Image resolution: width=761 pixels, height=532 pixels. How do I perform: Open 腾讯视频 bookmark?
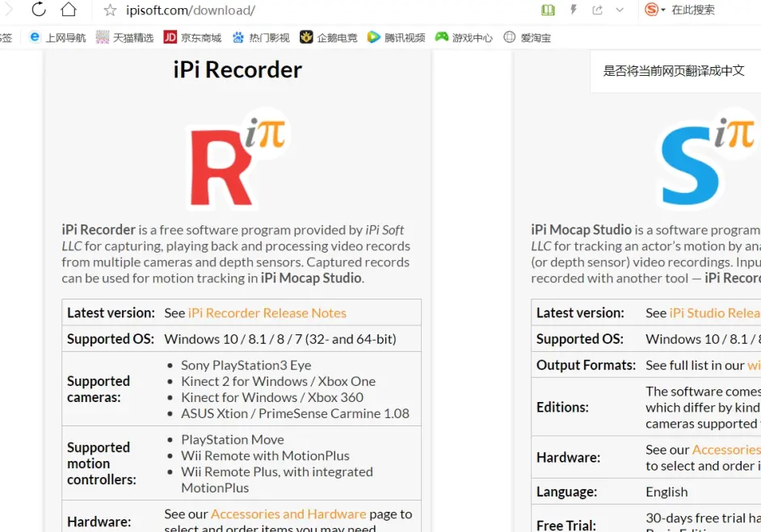point(396,37)
